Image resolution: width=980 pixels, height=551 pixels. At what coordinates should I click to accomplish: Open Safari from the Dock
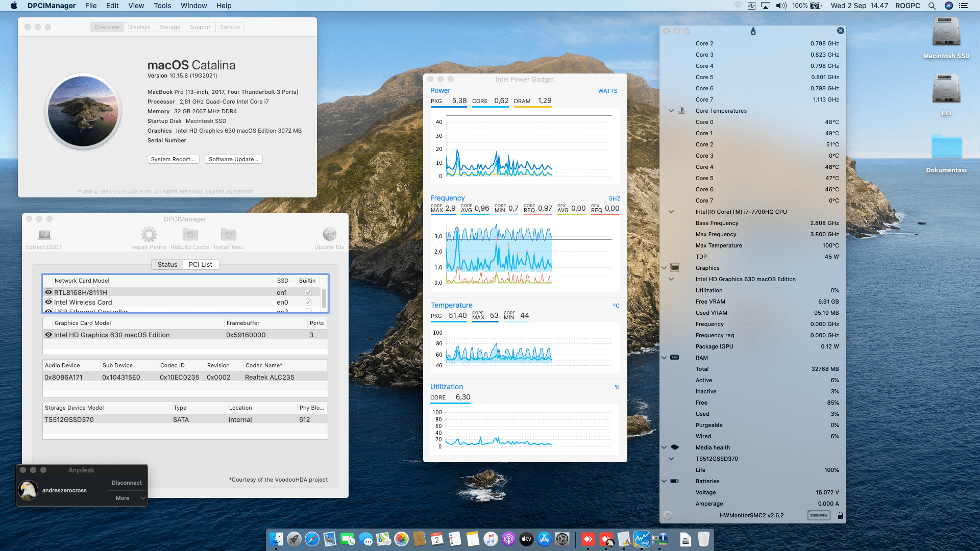coord(312,539)
